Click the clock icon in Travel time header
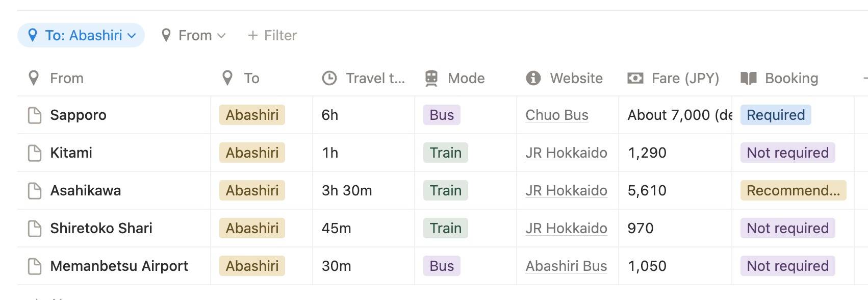The image size is (868, 300). tap(329, 79)
